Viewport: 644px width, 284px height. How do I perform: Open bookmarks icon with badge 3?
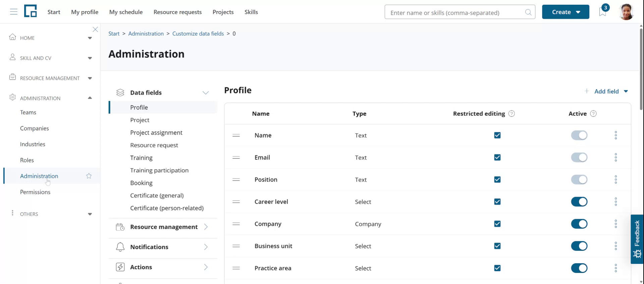tap(603, 11)
